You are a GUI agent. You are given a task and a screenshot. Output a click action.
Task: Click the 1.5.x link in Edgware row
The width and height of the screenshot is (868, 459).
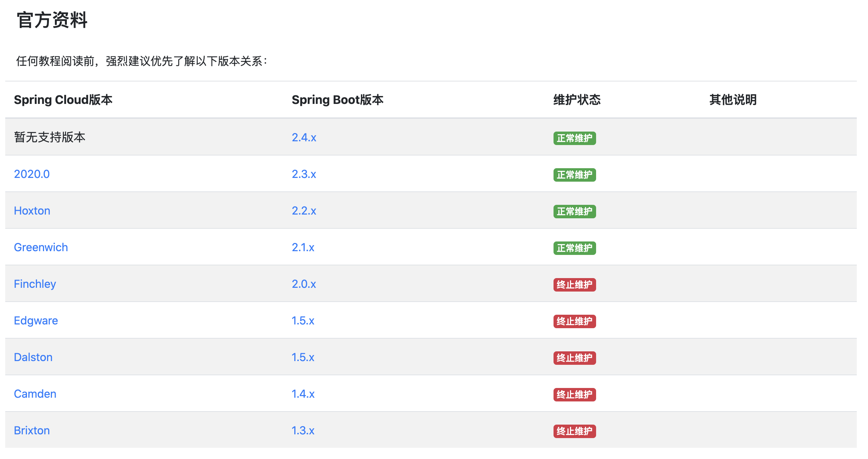point(303,321)
